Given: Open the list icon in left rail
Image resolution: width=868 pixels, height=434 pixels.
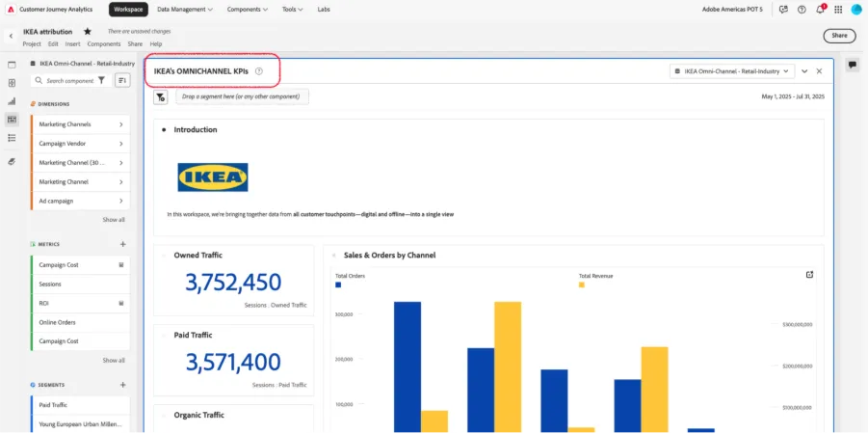Looking at the screenshot, I should (12, 138).
